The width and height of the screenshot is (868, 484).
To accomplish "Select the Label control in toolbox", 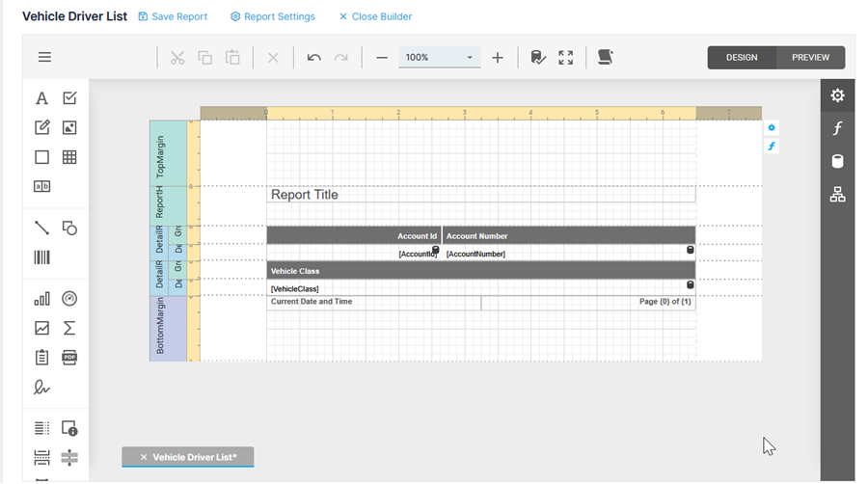I will click(x=41, y=98).
